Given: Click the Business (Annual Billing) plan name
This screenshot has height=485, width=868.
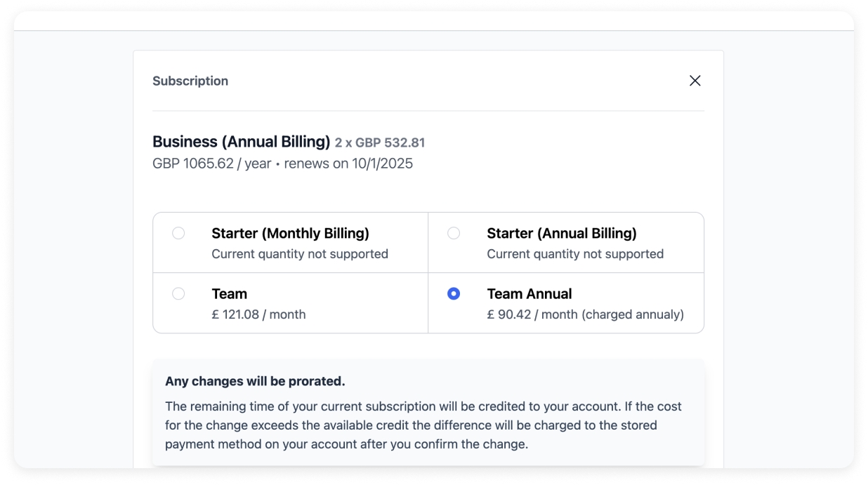Looking at the screenshot, I should [x=241, y=142].
